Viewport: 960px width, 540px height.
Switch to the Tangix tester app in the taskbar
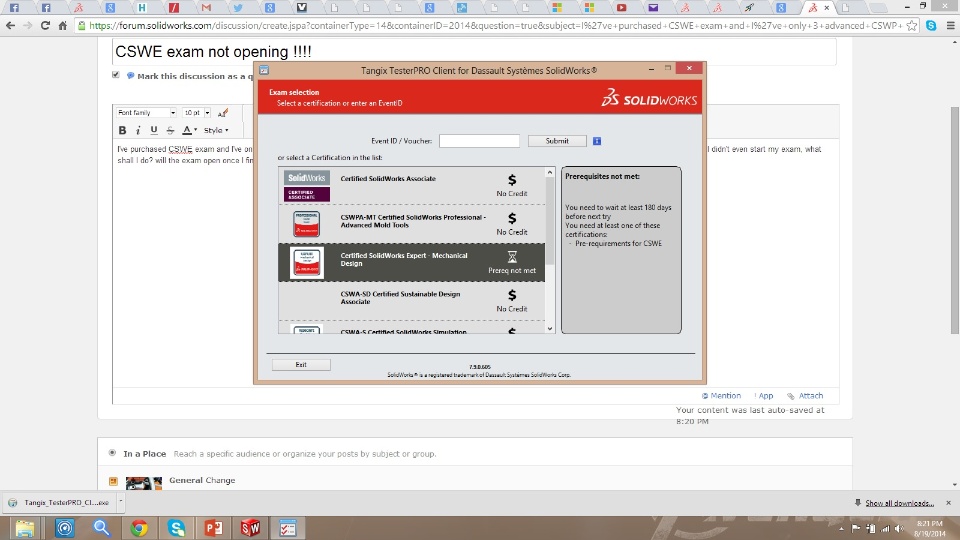tap(288, 528)
